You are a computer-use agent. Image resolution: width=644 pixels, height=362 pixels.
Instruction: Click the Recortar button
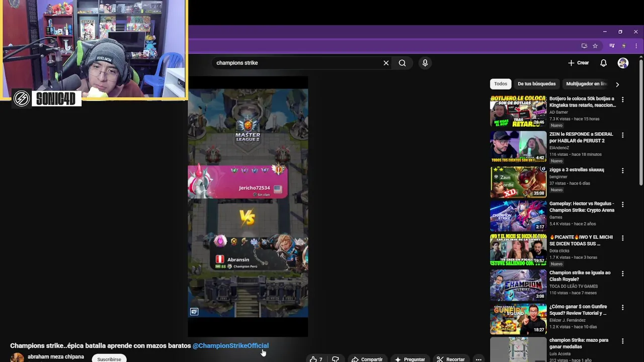(451, 359)
